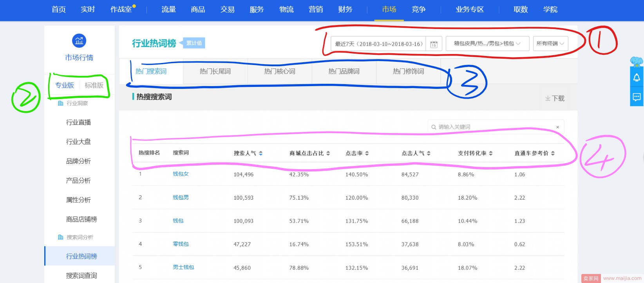Open 业务专区 in top navigation

coord(470,9)
